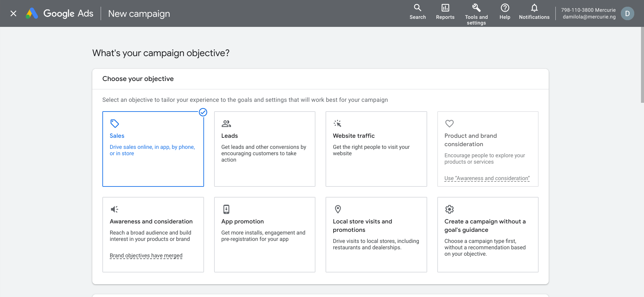
Task: Open account avatar D menu
Action: [627, 13]
